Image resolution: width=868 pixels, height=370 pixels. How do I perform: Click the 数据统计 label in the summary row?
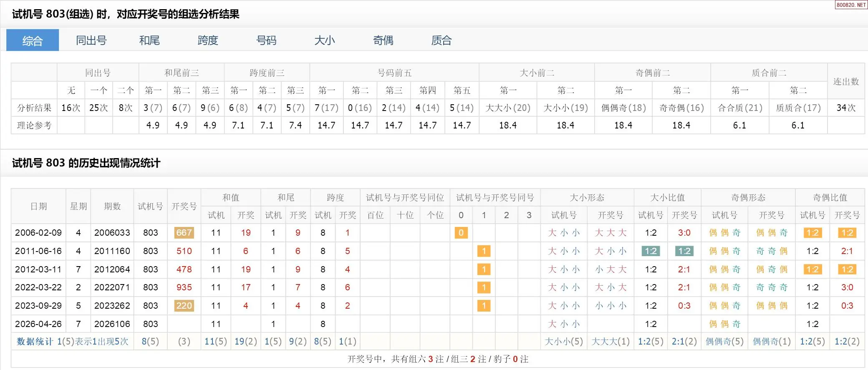[35, 342]
